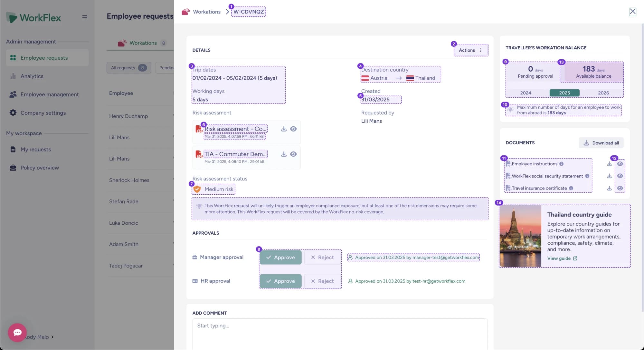Viewport: 644px width, 350px height.
Task: Open Employee management in sidebar
Action: pyautogui.click(x=47, y=94)
